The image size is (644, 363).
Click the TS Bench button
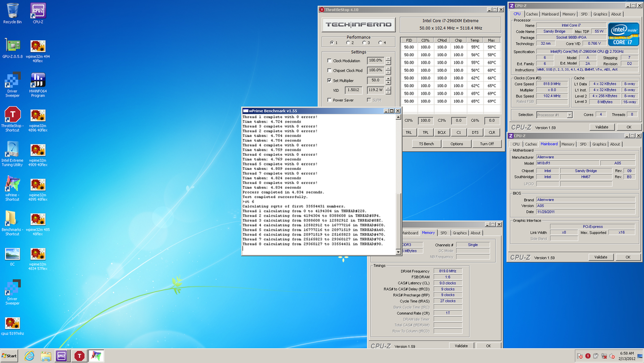(426, 144)
